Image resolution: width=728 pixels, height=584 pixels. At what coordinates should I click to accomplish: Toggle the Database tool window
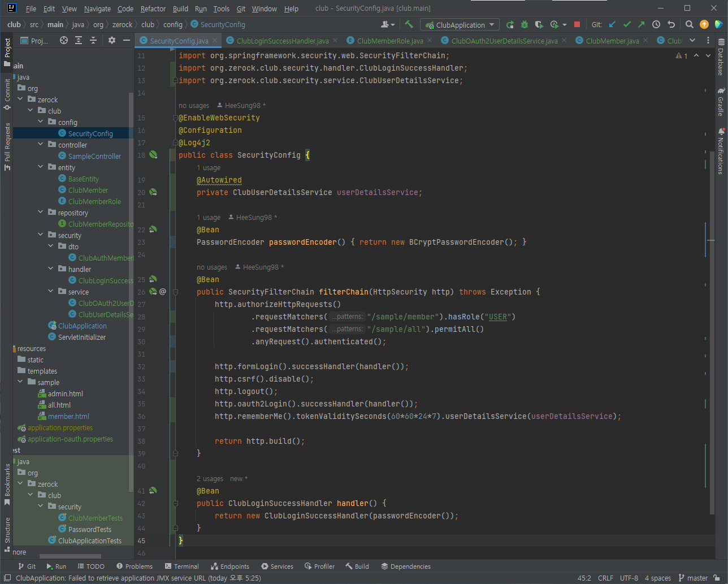(x=721, y=57)
